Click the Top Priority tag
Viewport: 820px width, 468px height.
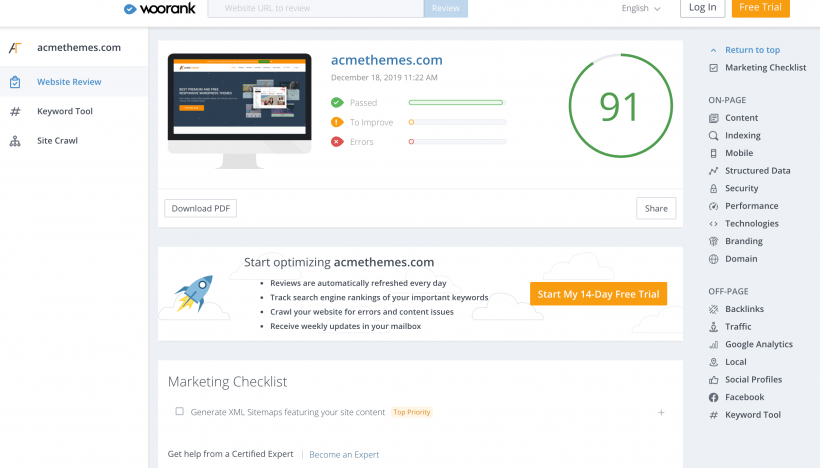click(x=412, y=412)
